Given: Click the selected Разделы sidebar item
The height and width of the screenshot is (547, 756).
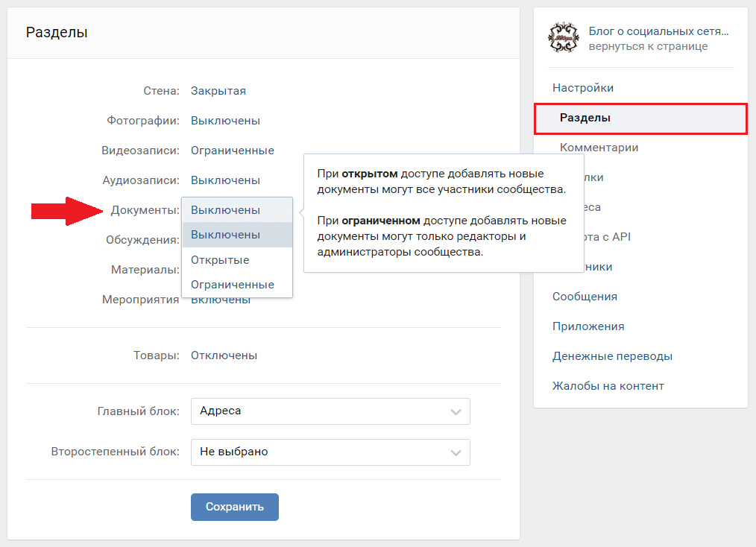Looking at the screenshot, I should (585, 118).
